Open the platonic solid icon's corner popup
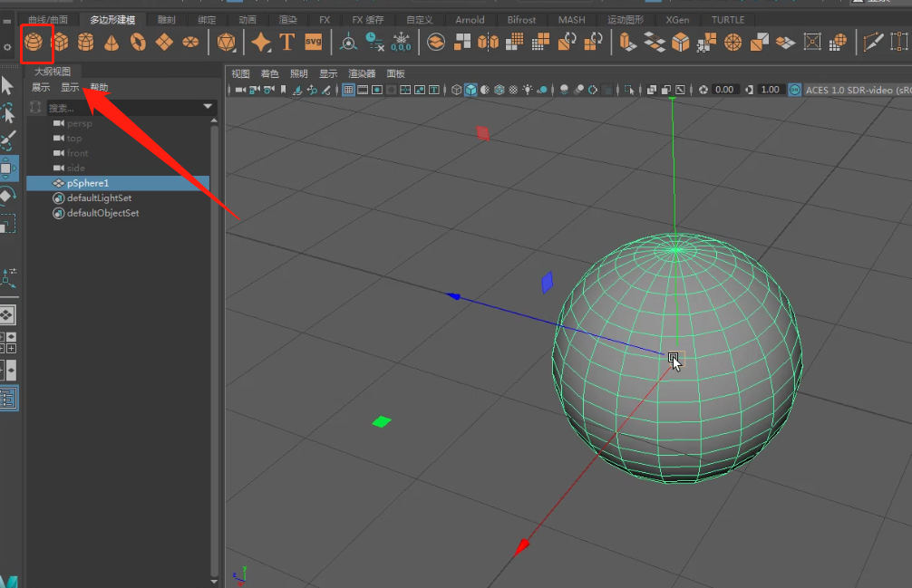The image size is (912, 588). (235, 50)
